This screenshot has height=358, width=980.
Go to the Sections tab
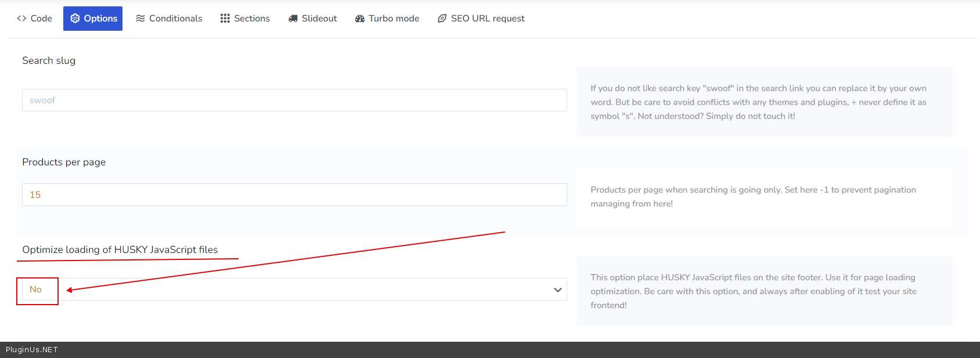coord(252,19)
